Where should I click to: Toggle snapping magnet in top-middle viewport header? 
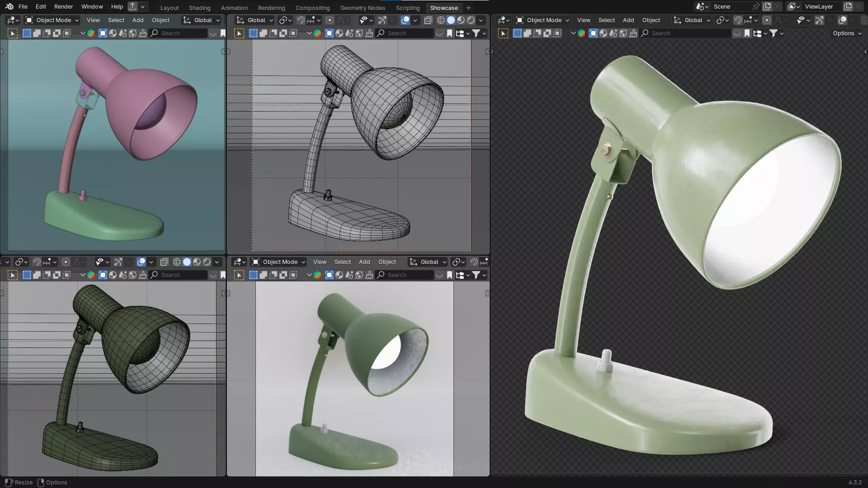[301, 20]
